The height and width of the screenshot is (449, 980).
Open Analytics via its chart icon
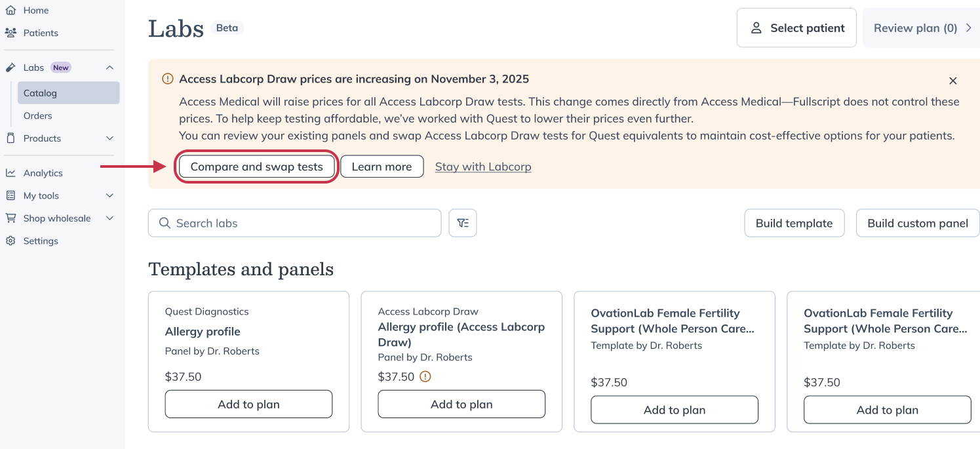11,172
